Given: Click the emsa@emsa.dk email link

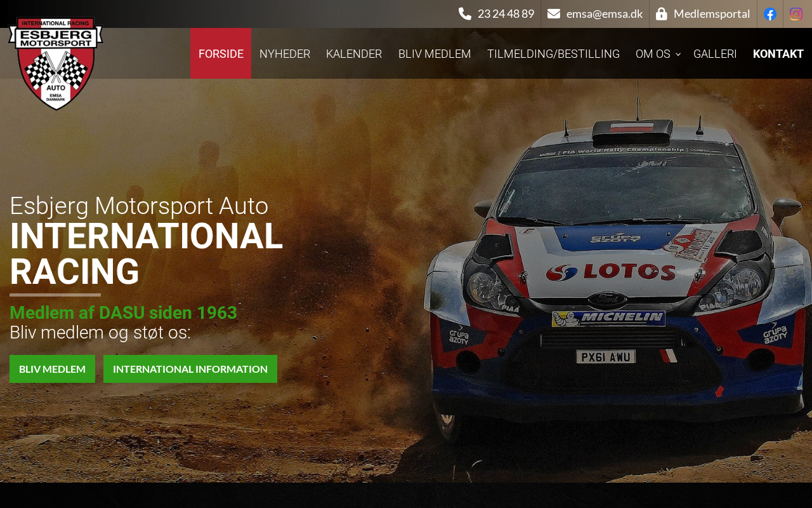Looking at the screenshot, I should click(605, 13).
